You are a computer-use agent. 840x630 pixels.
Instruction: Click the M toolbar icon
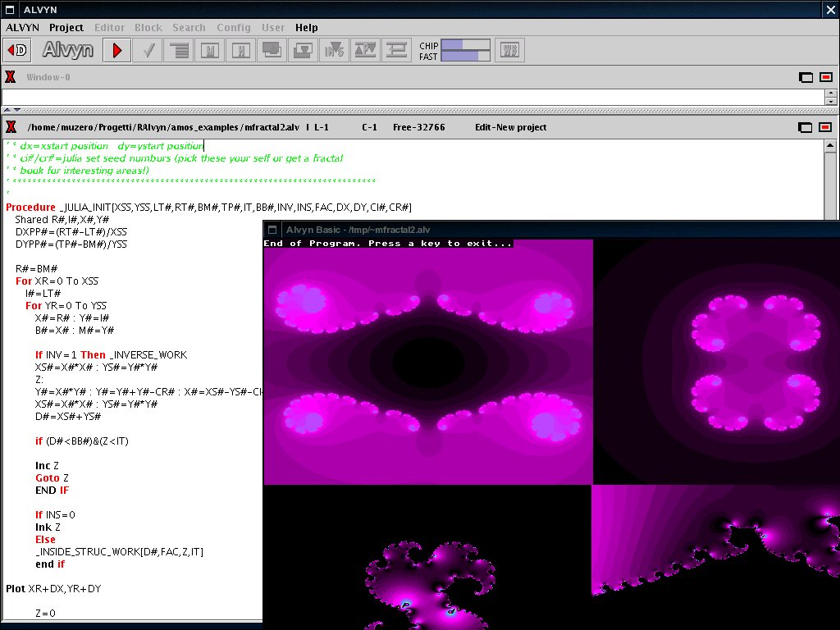[210, 50]
